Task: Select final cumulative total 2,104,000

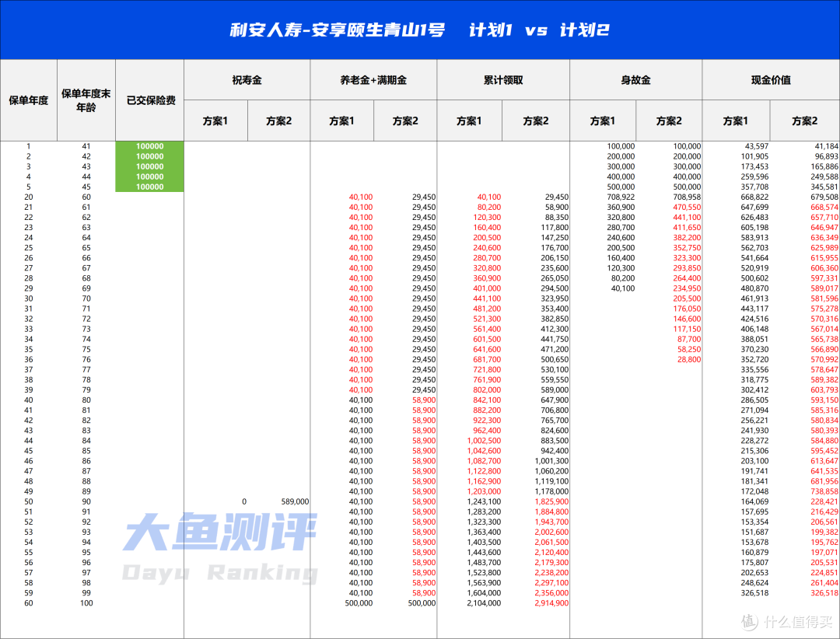Action: point(485,603)
